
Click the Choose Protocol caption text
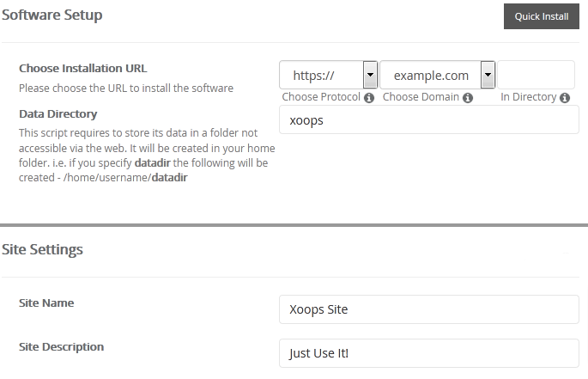pyautogui.click(x=321, y=98)
